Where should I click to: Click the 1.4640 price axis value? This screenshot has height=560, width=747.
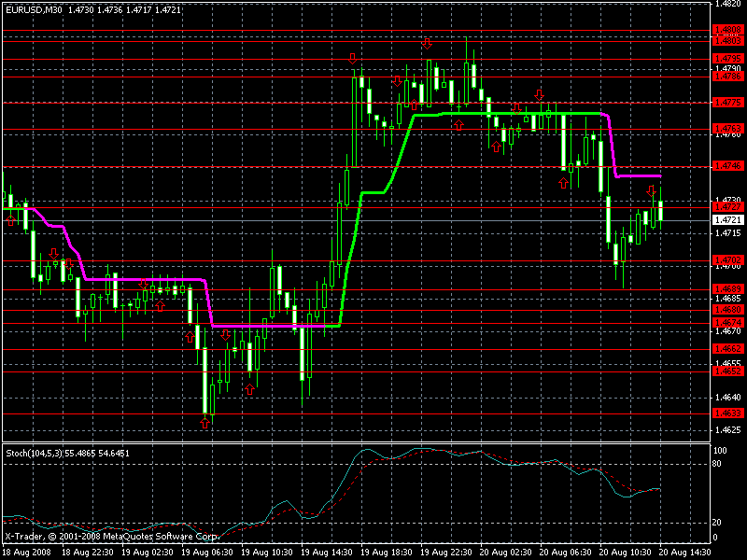tap(728, 398)
